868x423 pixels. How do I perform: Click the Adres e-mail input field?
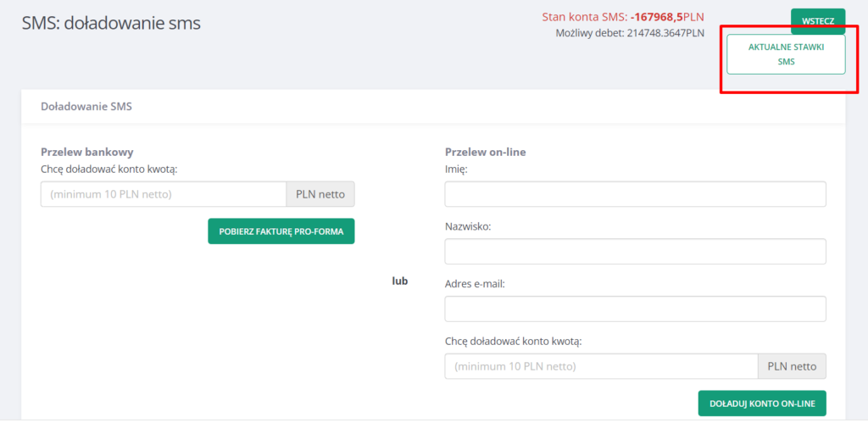[x=636, y=309]
